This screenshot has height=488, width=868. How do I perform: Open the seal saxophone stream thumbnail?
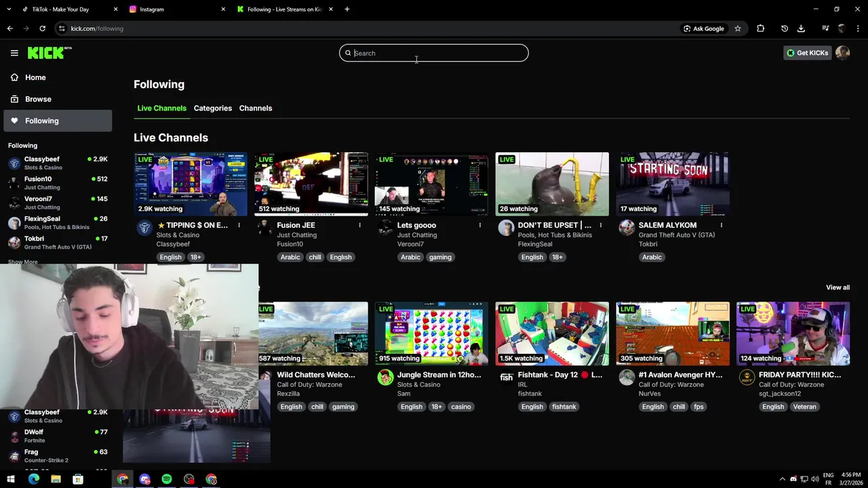coord(552,184)
